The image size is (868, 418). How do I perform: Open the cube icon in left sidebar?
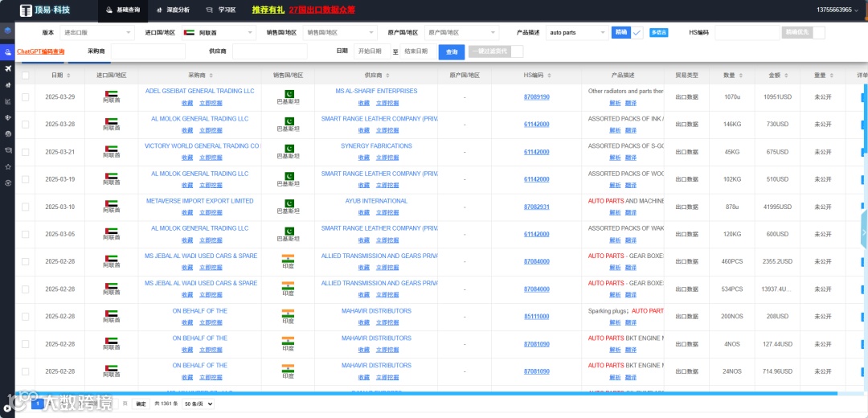pyautogui.click(x=7, y=30)
